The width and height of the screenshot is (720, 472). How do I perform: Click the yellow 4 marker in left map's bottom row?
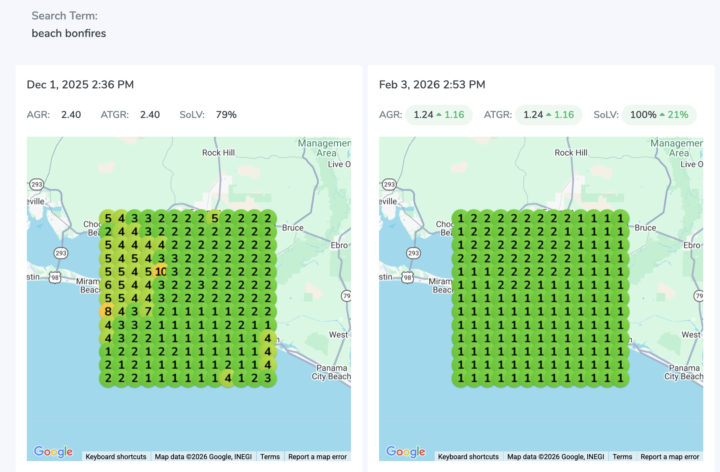click(x=228, y=377)
